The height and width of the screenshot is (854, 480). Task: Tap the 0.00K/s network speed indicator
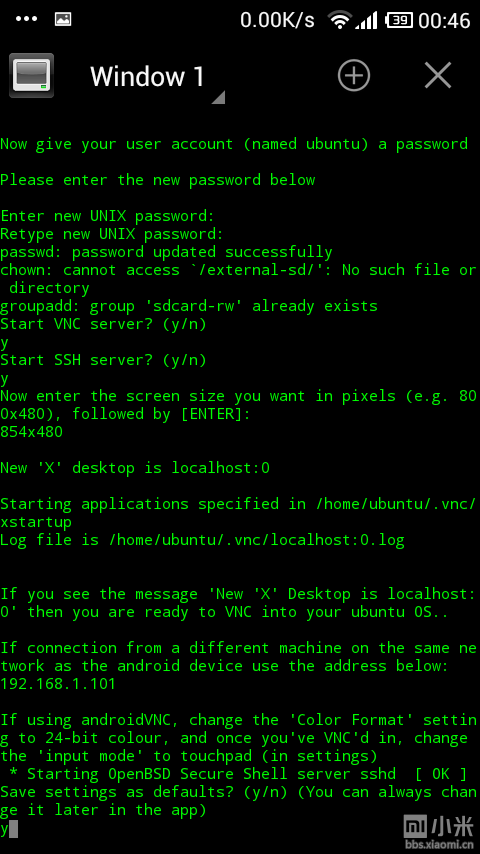point(277,21)
